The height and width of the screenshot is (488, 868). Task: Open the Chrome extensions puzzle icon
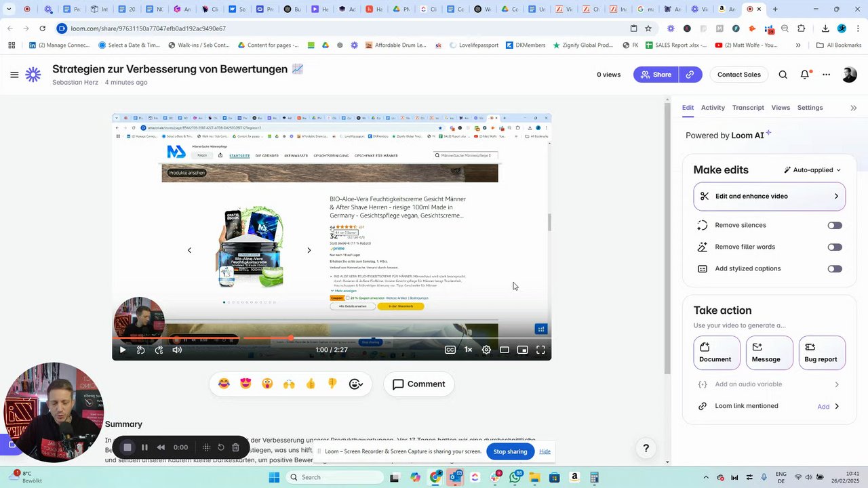tap(802, 28)
